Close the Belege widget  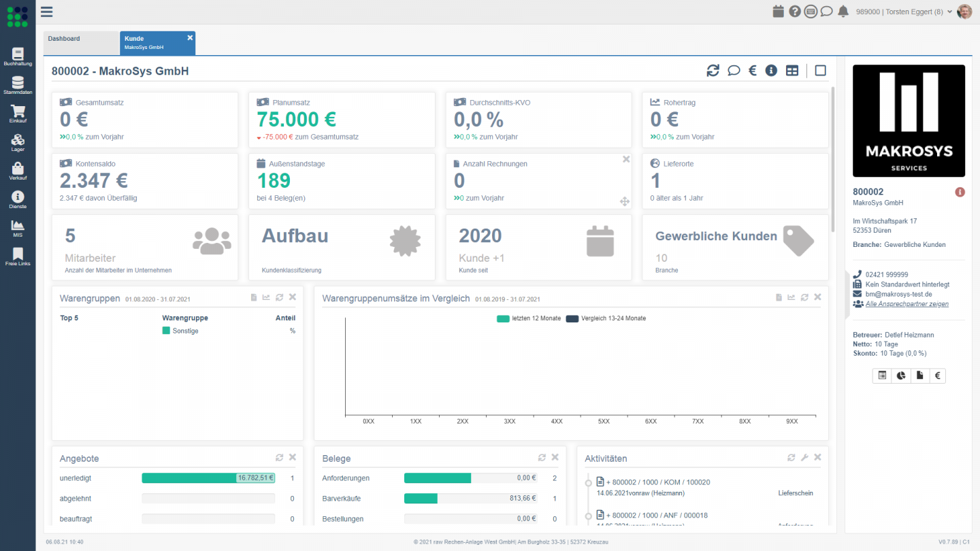pyautogui.click(x=555, y=458)
